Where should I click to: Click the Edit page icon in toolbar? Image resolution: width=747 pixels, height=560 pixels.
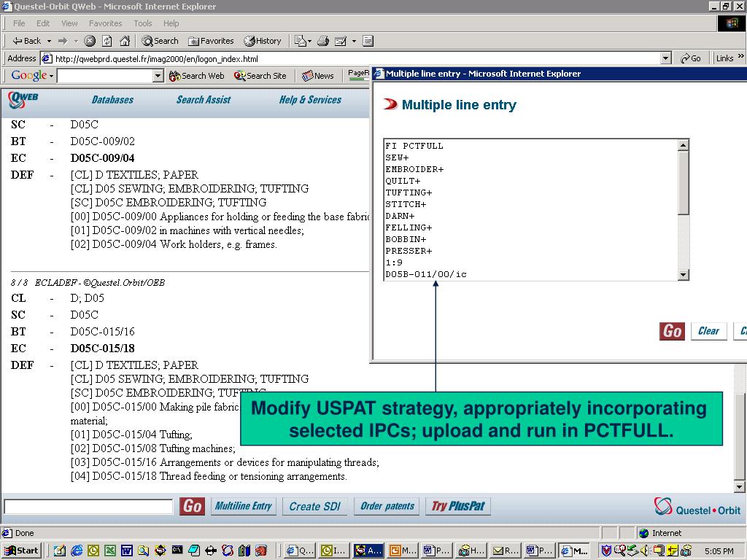341,41
